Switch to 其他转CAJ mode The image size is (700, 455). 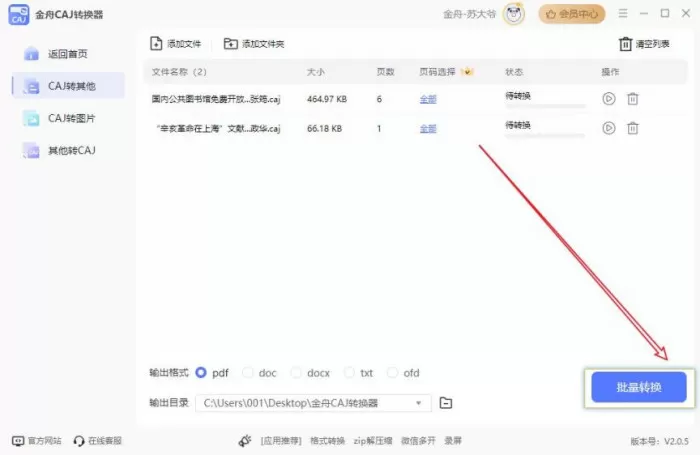(x=68, y=150)
